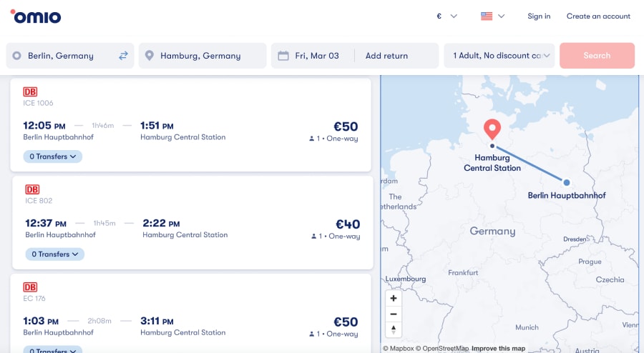Click the destination pin icon in search bar
Screen dimensions: 644x353
[150, 55]
